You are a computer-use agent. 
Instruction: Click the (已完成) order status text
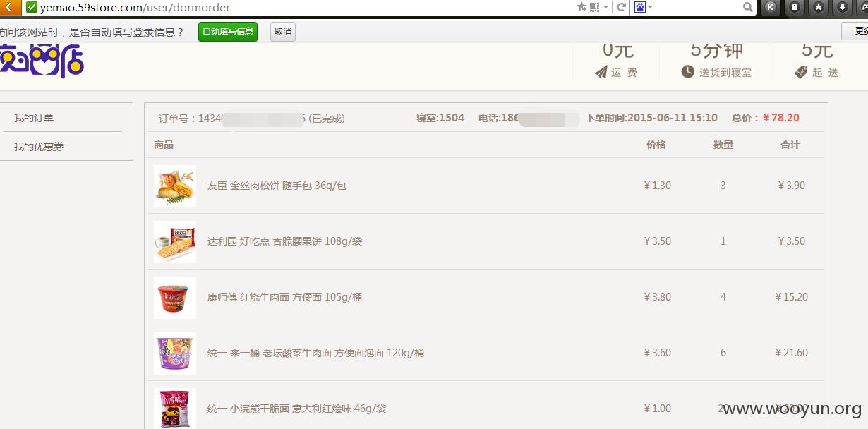click(327, 119)
